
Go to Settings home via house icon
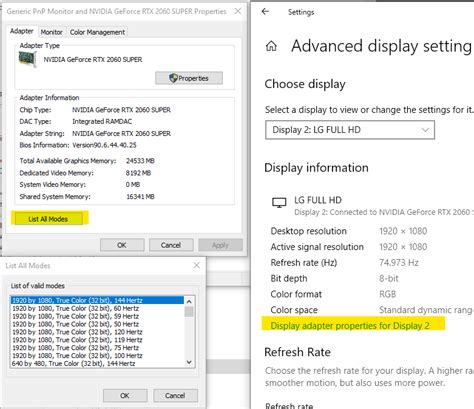[271, 46]
